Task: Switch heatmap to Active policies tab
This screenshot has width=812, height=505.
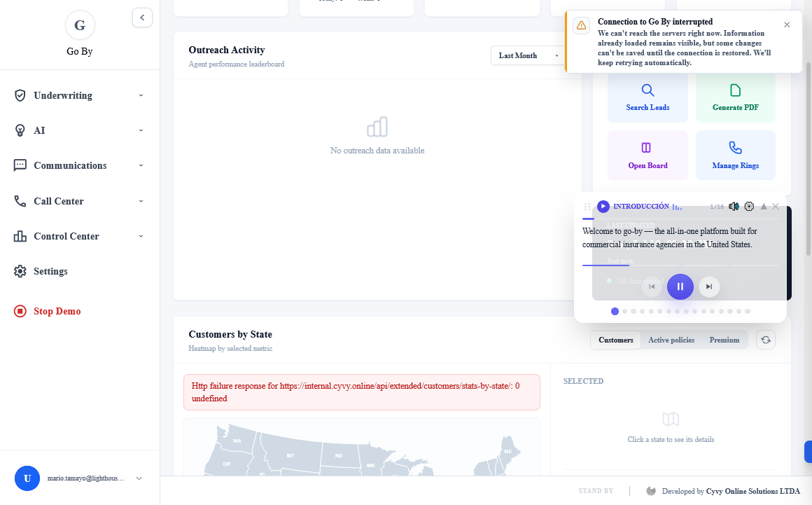Action: (671, 340)
